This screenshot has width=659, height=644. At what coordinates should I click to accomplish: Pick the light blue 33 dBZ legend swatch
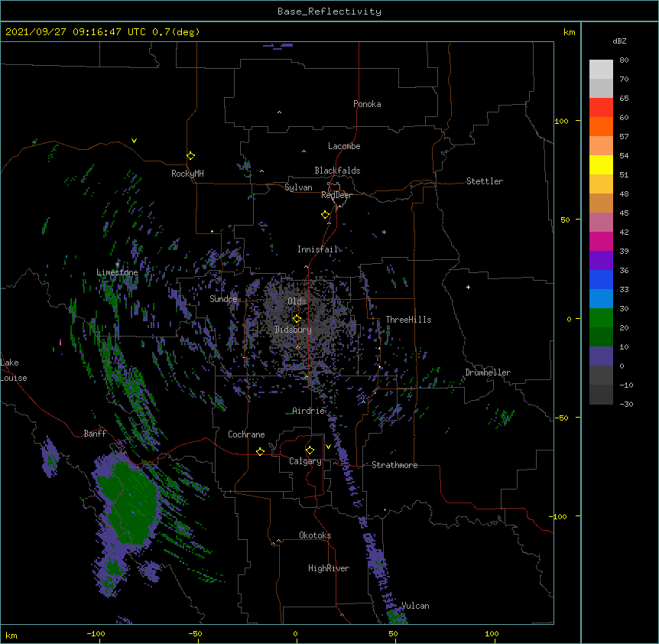[601, 298]
